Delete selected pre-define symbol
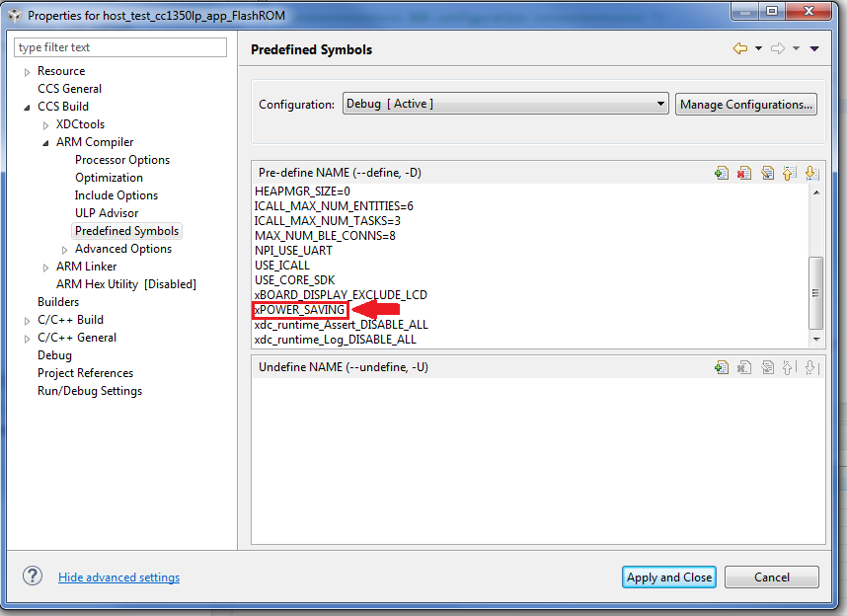This screenshot has height=616, width=847. [x=743, y=173]
